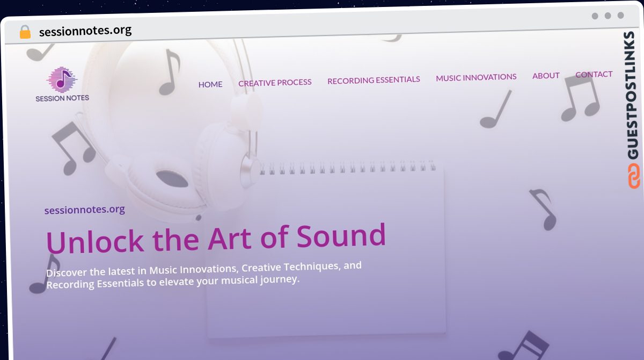
Task: Select MUSIC INNOVATIONS in the top menu
Action: coord(476,77)
